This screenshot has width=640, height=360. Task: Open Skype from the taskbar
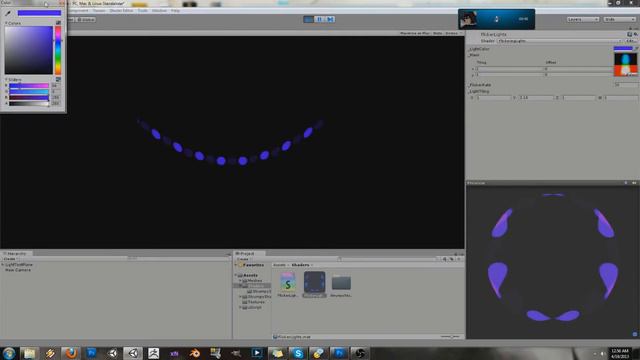click(x=298, y=353)
